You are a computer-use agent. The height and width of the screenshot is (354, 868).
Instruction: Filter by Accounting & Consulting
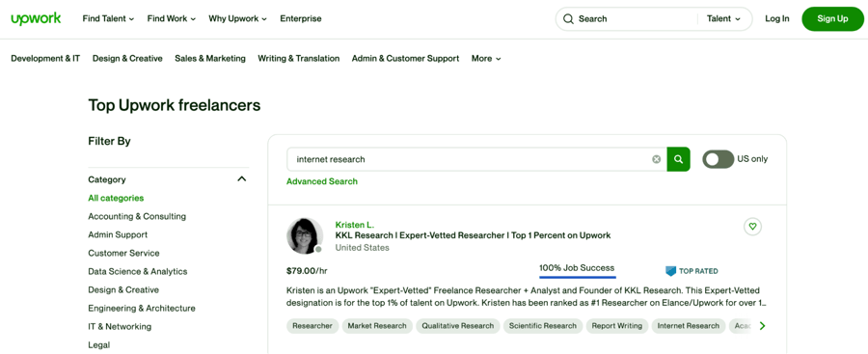click(x=137, y=216)
